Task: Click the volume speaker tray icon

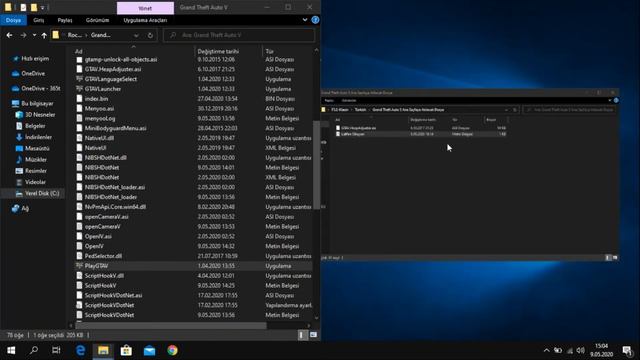Action: pos(581,351)
